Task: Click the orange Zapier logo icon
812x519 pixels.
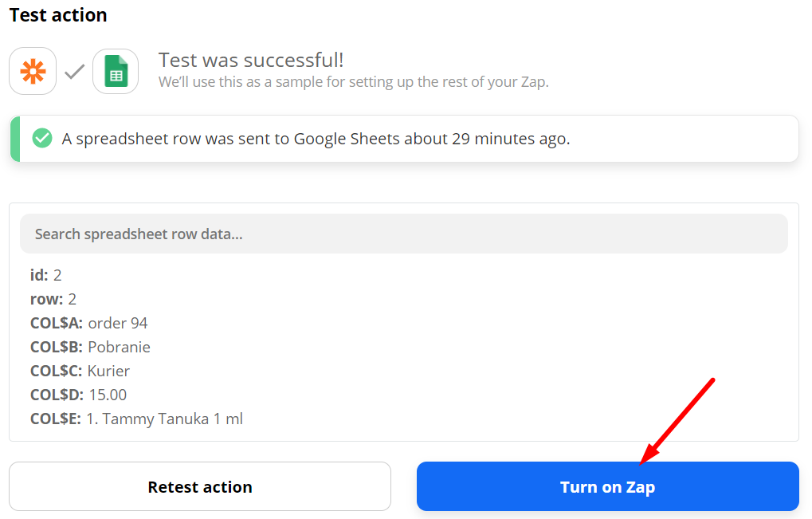Action: 32,71
